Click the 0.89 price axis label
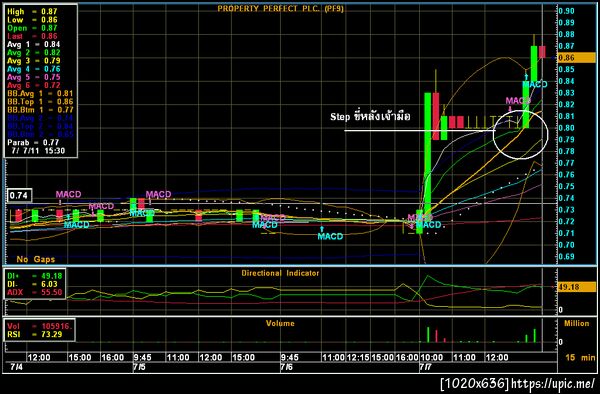This screenshot has height=394, width=600. point(566,23)
